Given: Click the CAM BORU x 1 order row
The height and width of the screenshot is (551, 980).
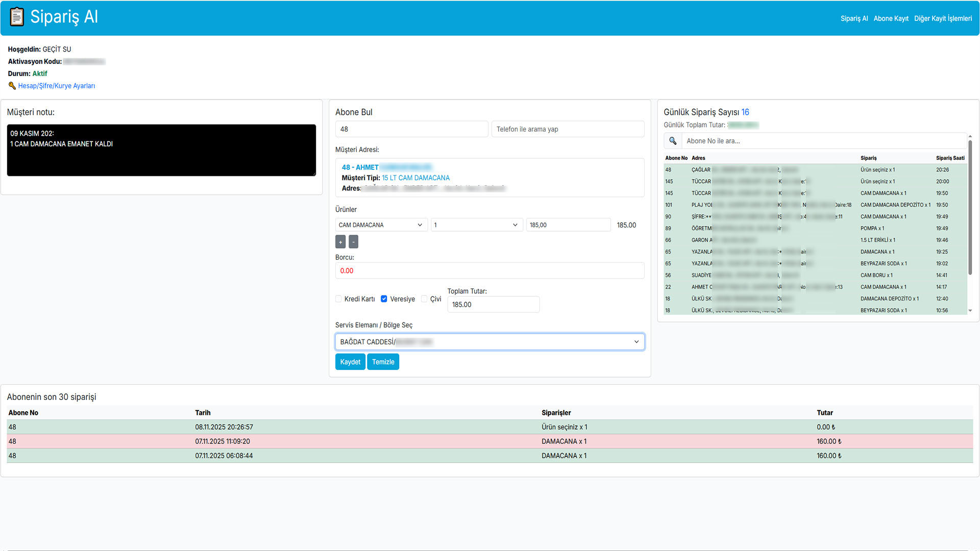Looking at the screenshot, I should pyautogui.click(x=815, y=275).
